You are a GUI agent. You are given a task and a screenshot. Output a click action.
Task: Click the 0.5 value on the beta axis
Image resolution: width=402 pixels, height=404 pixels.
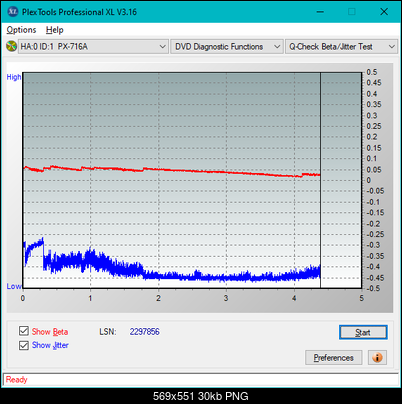(x=372, y=72)
